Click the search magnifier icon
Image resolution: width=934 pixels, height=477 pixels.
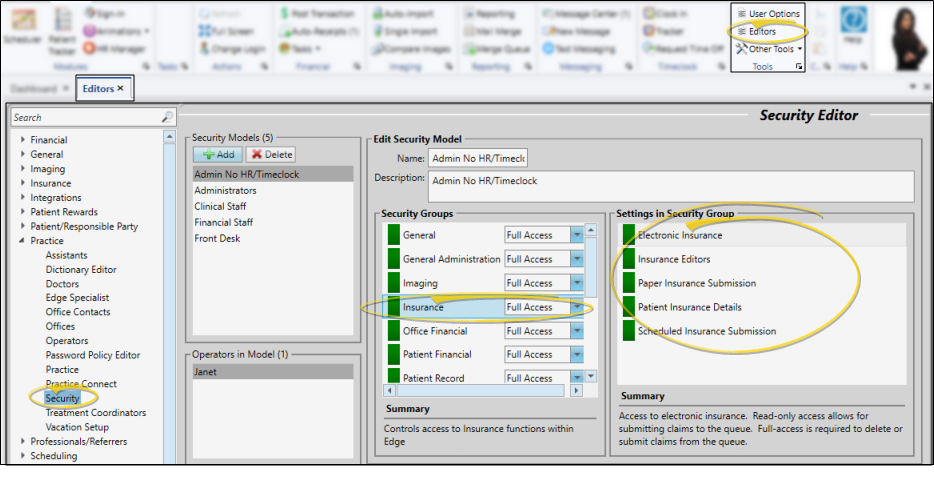(x=167, y=117)
